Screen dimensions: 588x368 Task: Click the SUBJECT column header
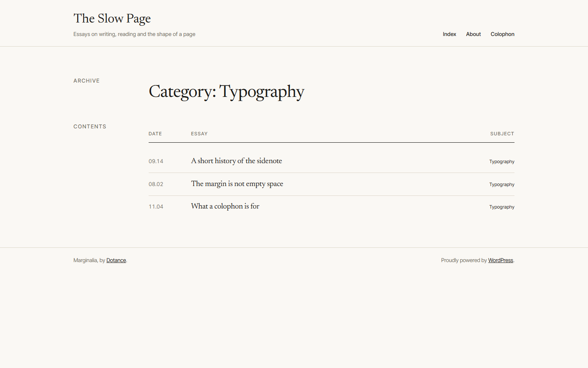pyautogui.click(x=502, y=134)
